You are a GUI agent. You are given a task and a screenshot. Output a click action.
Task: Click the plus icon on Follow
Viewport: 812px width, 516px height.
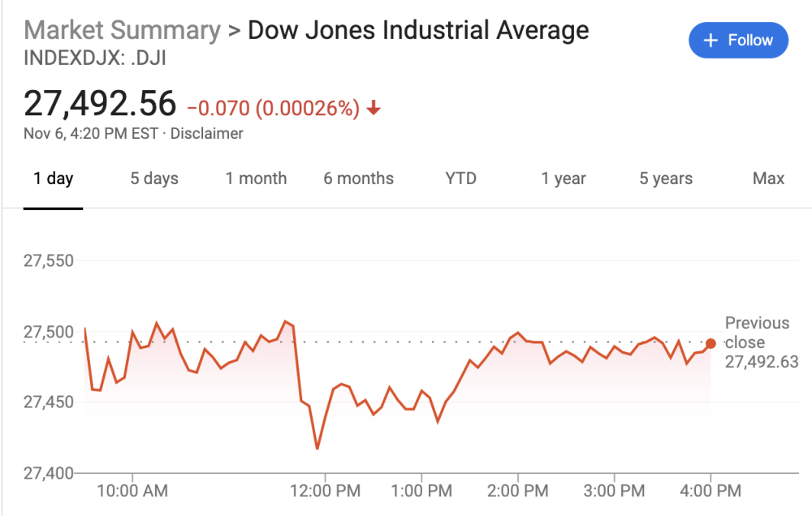click(711, 41)
